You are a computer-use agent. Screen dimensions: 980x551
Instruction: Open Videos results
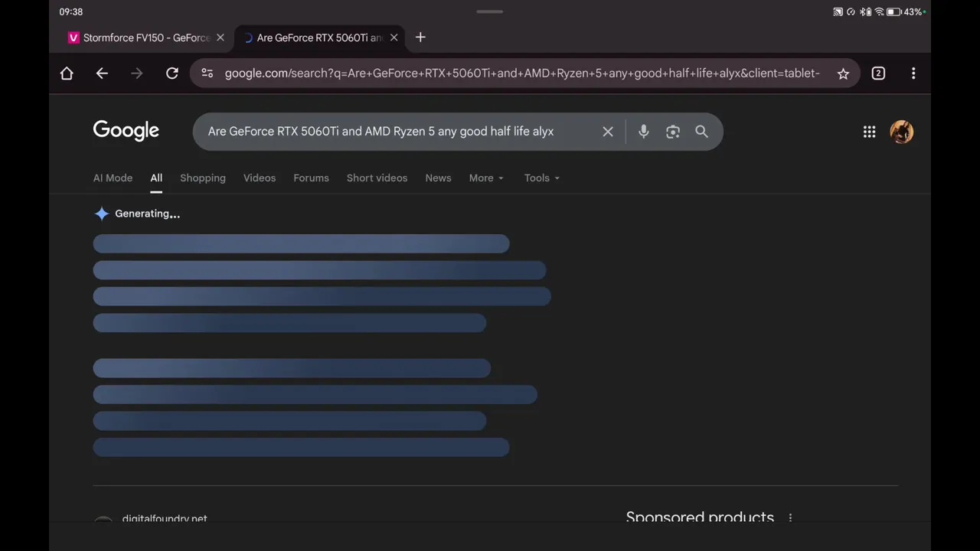coord(260,178)
